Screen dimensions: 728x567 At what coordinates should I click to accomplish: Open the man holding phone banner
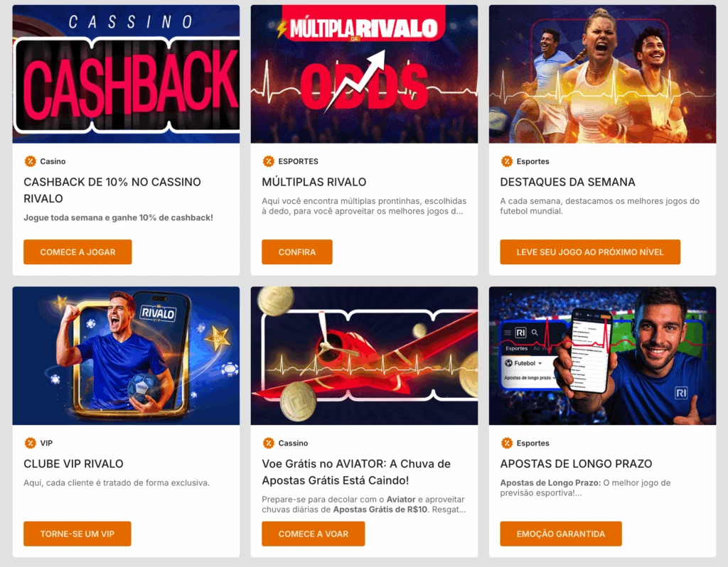click(602, 355)
